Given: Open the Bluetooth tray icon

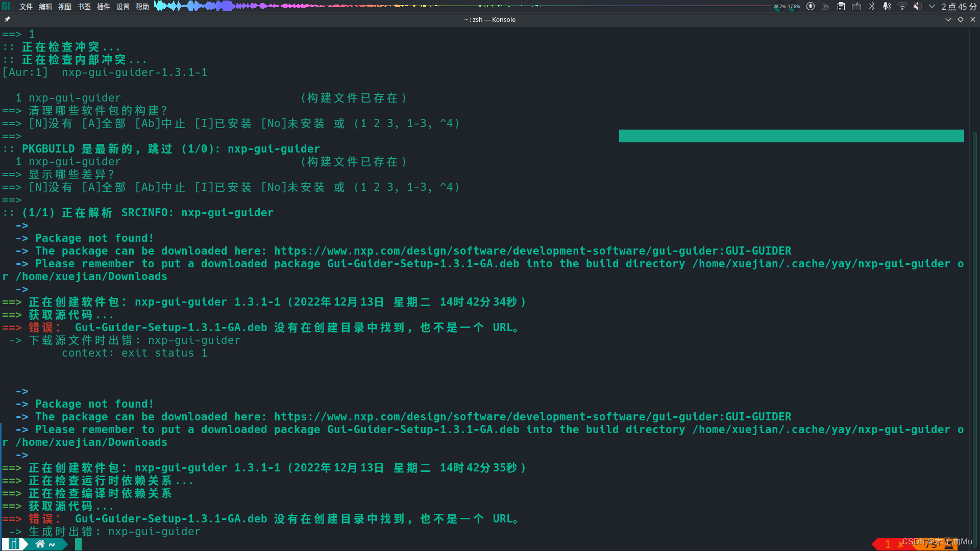Looking at the screenshot, I should click(872, 6).
